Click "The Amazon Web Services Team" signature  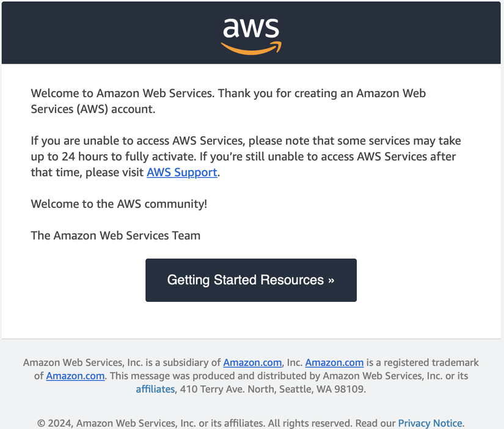(115, 235)
